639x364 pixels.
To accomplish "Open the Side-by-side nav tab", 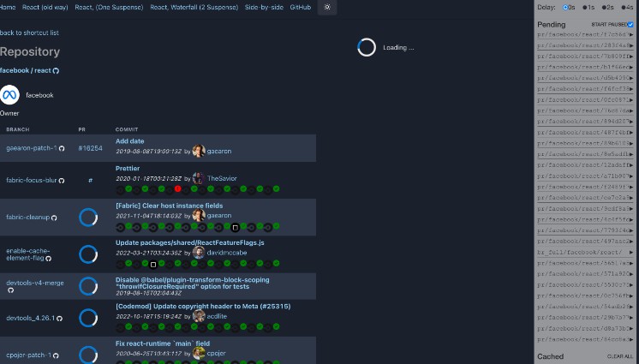I will point(263,7).
